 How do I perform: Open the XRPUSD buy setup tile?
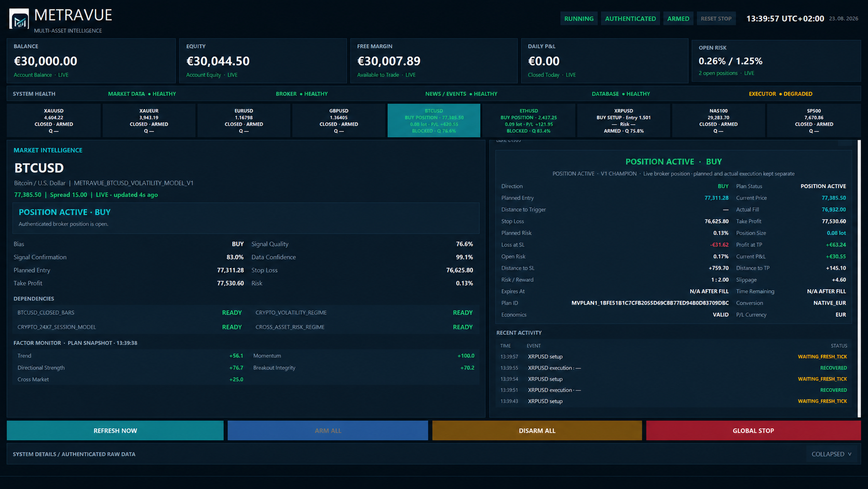[x=623, y=121]
